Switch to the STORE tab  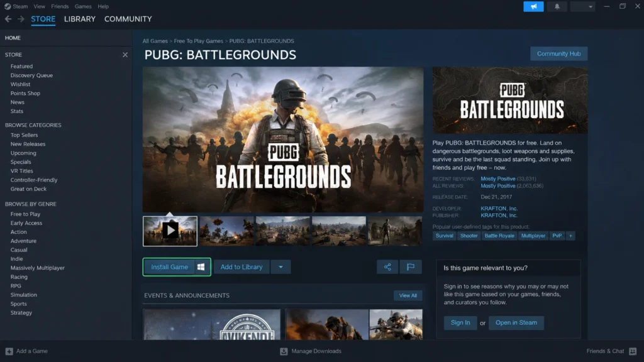point(43,19)
